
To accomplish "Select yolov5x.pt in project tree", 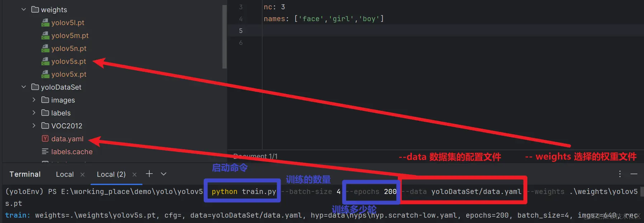I will tap(69, 74).
